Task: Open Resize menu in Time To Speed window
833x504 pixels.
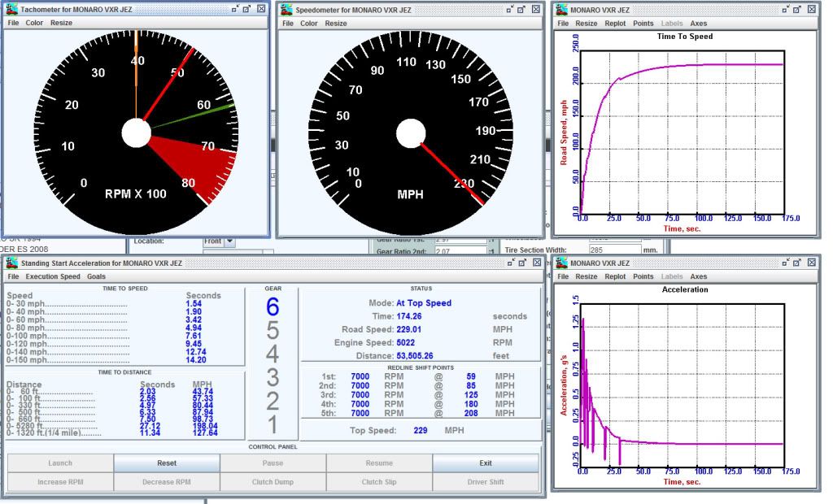Action: point(587,24)
